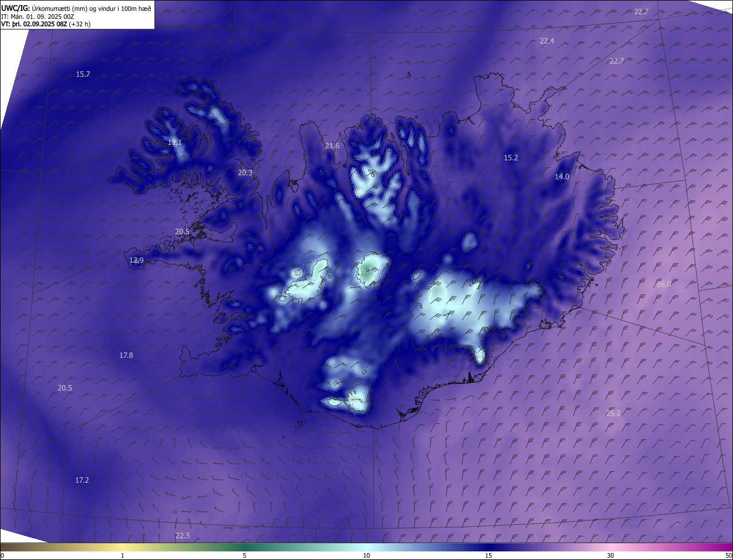
Task: Click the 10 tick on the color scale
Action: [366, 555]
